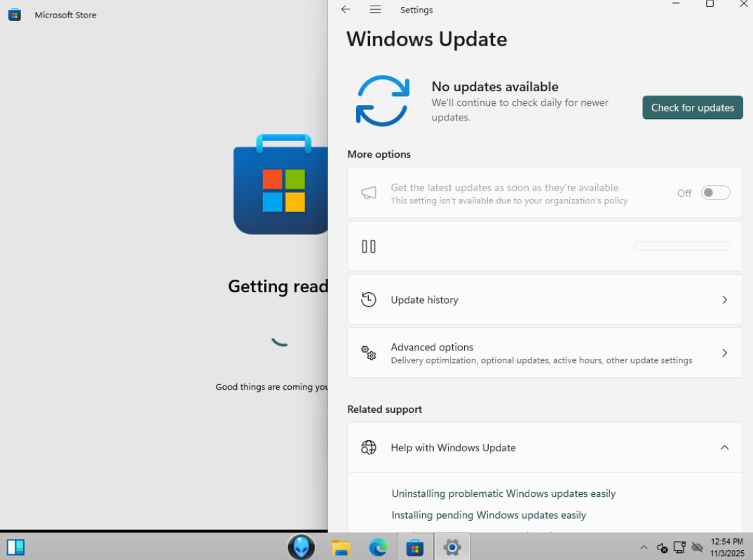Open the clock and date flyout
753x560 pixels.
[726, 547]
